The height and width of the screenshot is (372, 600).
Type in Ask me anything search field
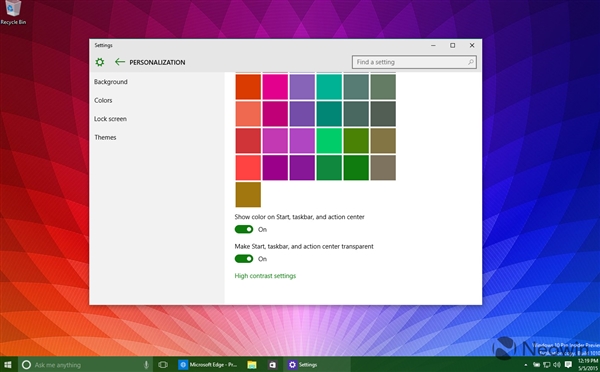(84, 365)
